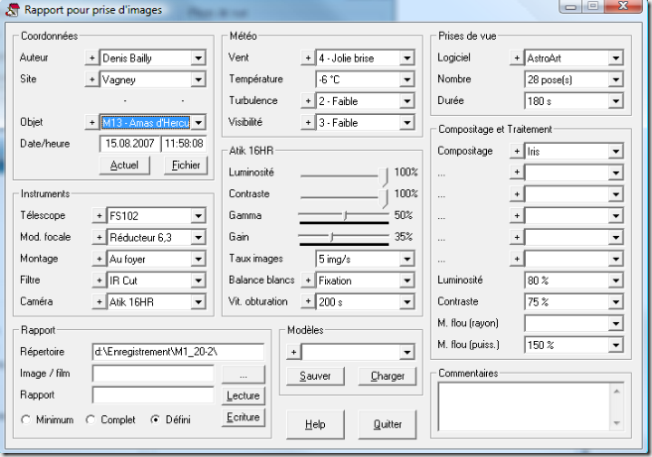Click the browse '...' button for Image / film

(243, 374)
